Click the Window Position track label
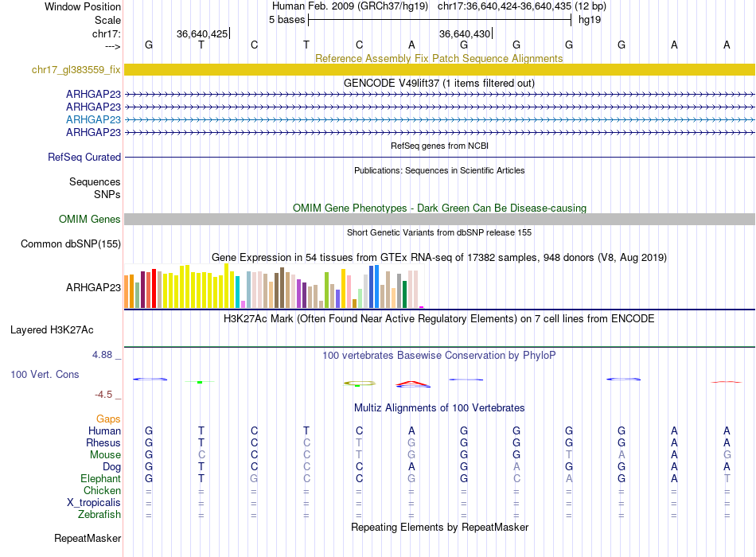 coord(83,6)
